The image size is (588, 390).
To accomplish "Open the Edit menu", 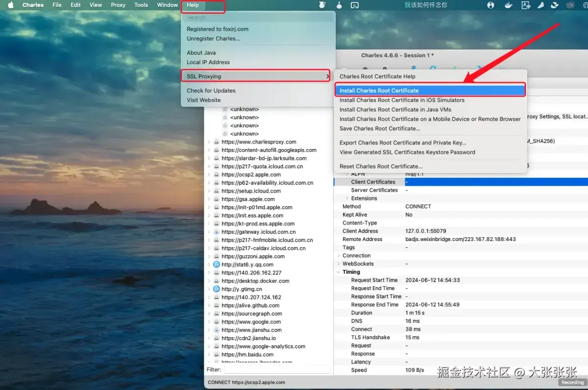I will click(75, 5).
